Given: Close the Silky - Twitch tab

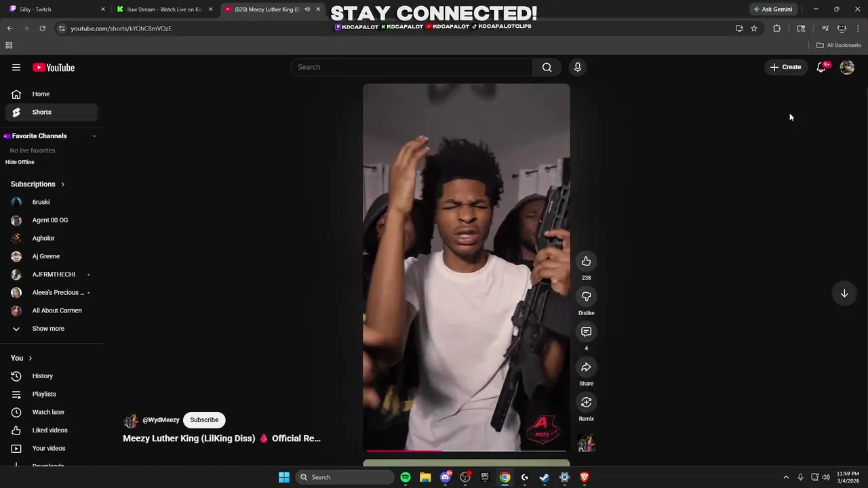Looking at the screenshot, I should click(x=103, y=9).
